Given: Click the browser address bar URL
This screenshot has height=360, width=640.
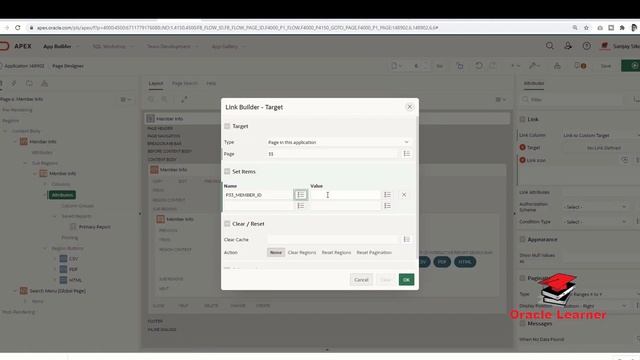Looking at the screenshot, I should click(x=238, y=28).
